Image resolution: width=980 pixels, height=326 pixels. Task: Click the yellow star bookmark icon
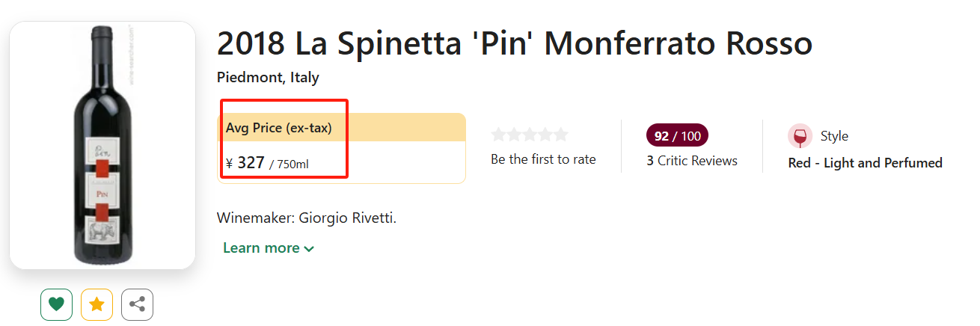coord(97,304)
